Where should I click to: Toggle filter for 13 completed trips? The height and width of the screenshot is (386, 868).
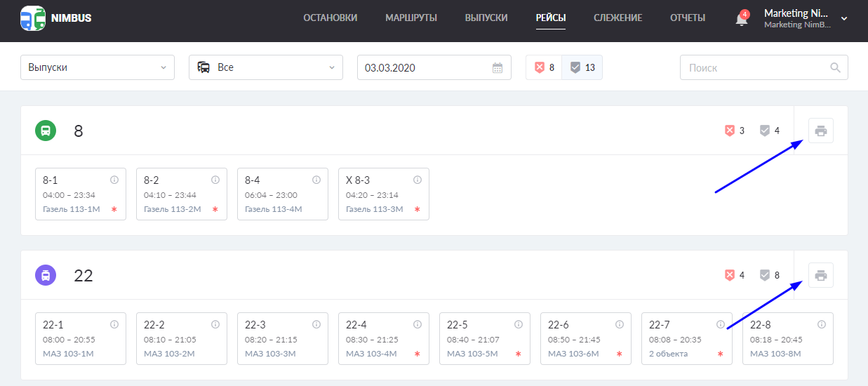tap(582, 67)
